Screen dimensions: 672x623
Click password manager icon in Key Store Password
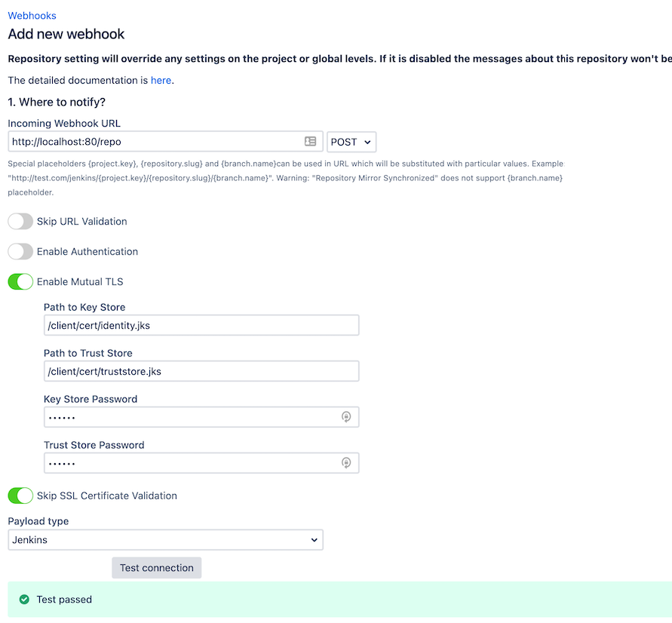pos(346,417)
